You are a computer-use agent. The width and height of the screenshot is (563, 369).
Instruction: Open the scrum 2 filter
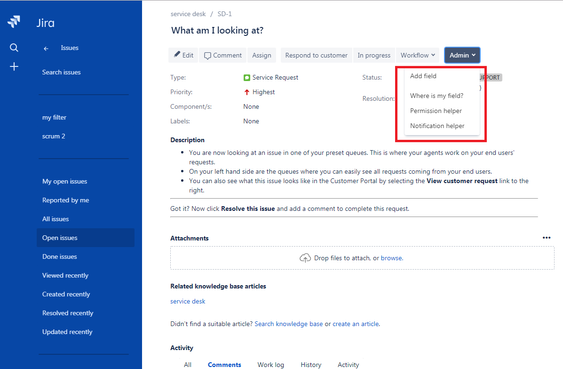pyautogui.click(x=53, y=136)
